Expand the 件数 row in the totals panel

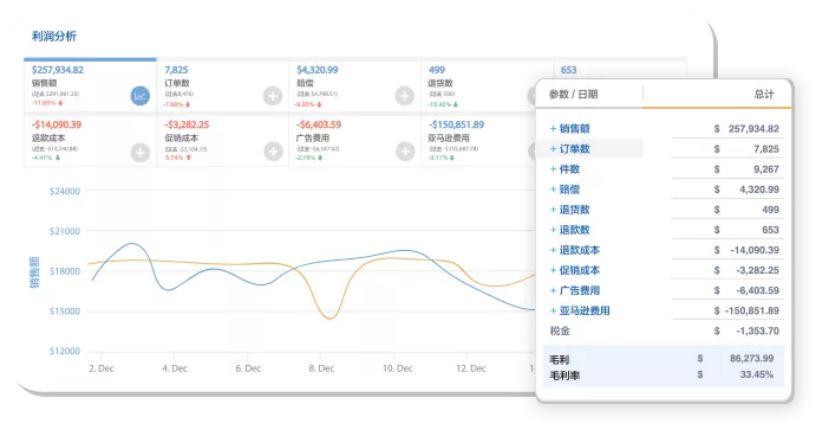(553, 169)
